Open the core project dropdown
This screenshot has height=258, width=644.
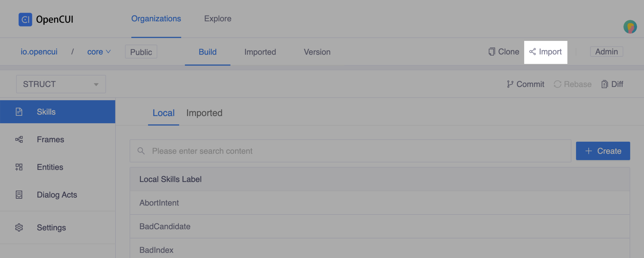[99, 52]
